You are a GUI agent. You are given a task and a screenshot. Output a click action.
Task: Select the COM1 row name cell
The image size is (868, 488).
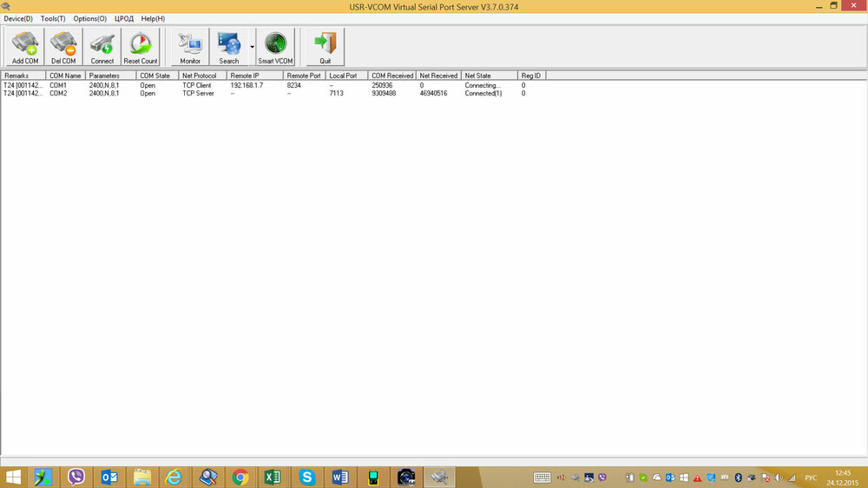[58, 85]
